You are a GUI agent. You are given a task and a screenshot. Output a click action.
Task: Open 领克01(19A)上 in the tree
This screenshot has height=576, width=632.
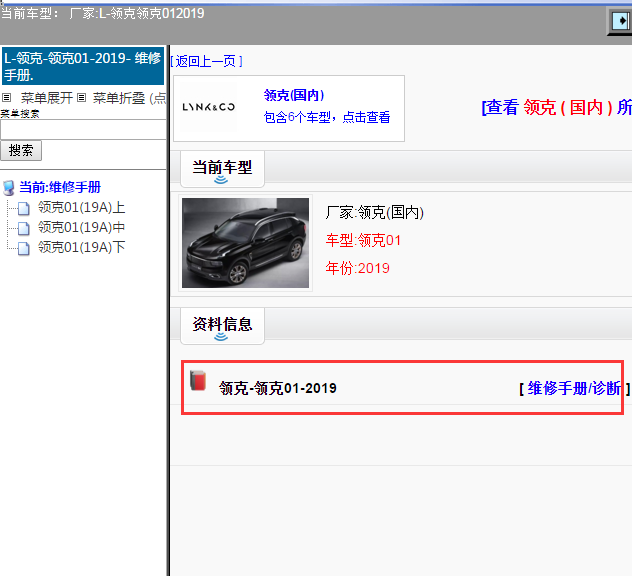click(81, 207)
